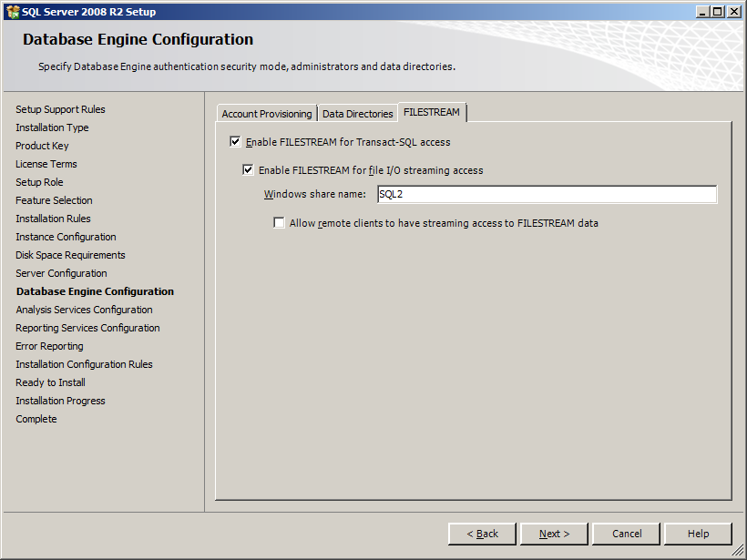This screenshot has width=747, height=560.
Task: Click Setup Support Rules step
Action: point(60,109)
